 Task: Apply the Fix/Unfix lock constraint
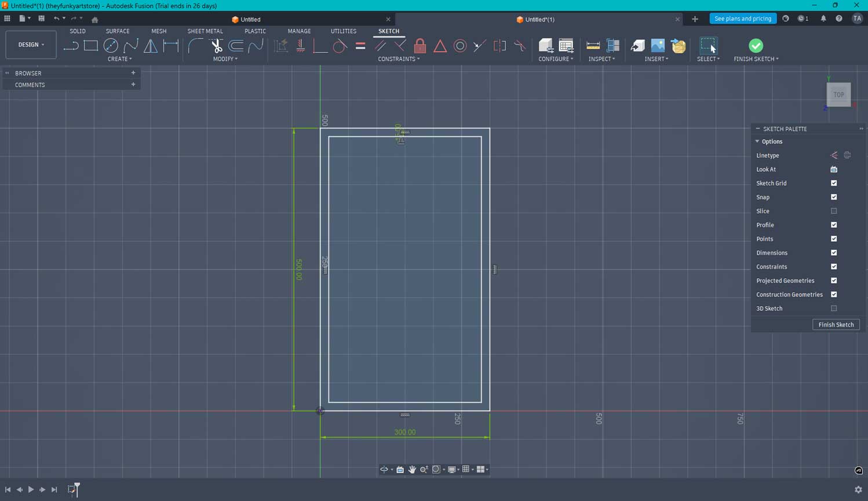[x=420, y=46]
